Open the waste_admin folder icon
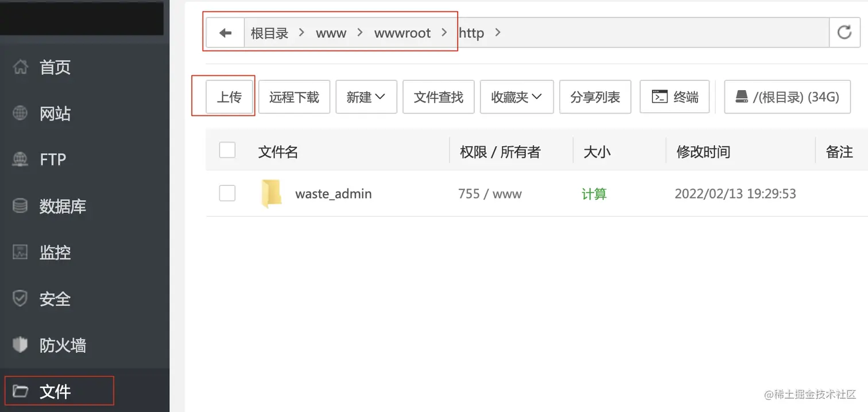This screenshot has height=412, width=868. pyautogui.click(x=270, y=193)
